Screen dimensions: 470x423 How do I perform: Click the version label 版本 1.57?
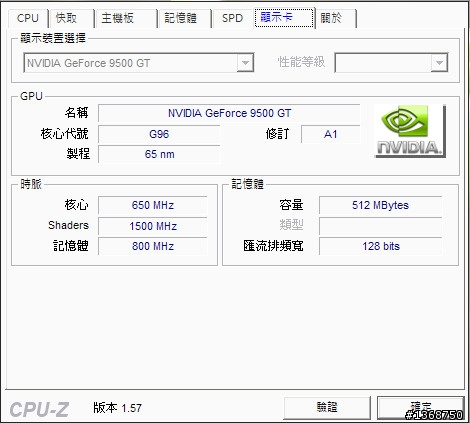coord(117,408)
